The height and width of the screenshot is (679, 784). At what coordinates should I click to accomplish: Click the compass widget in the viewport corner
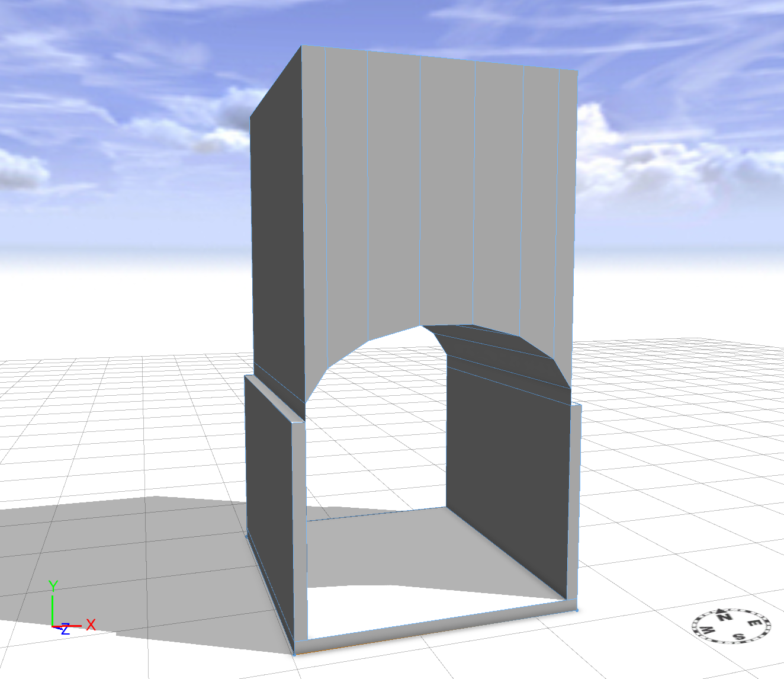coord(732,626)
